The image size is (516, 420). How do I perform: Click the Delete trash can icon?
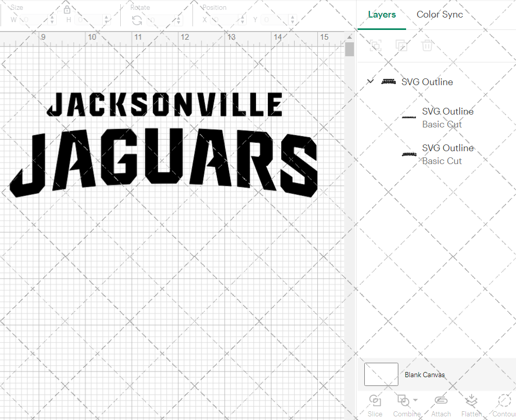(427, 45)
